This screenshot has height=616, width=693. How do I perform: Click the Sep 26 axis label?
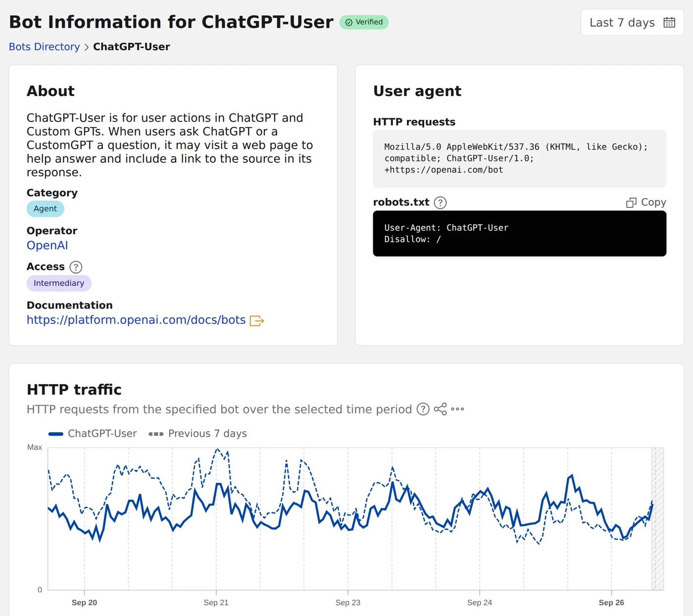611,603
